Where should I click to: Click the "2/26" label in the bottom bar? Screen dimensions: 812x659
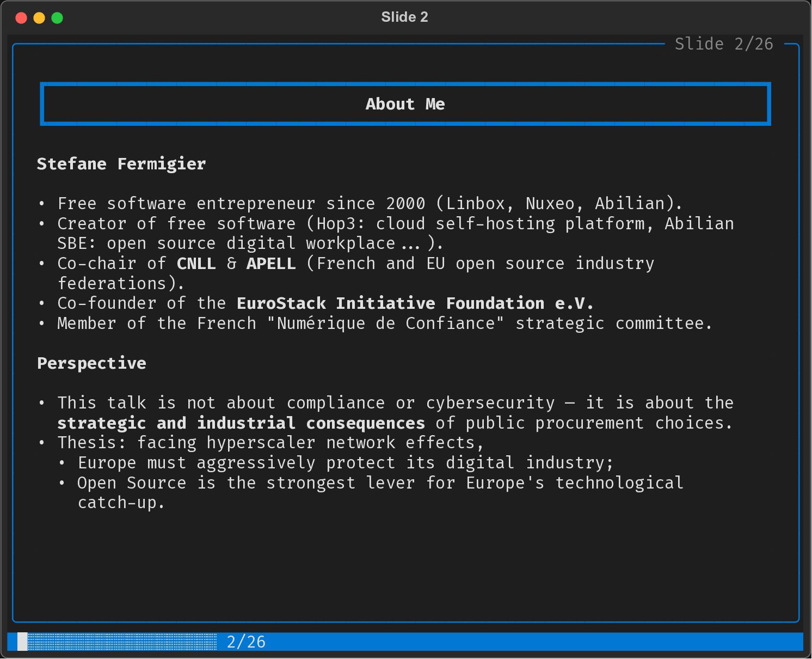[x=246, y=642]
